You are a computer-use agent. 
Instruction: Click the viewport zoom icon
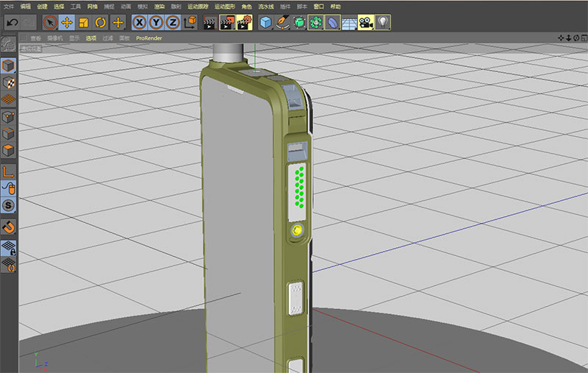568,38
